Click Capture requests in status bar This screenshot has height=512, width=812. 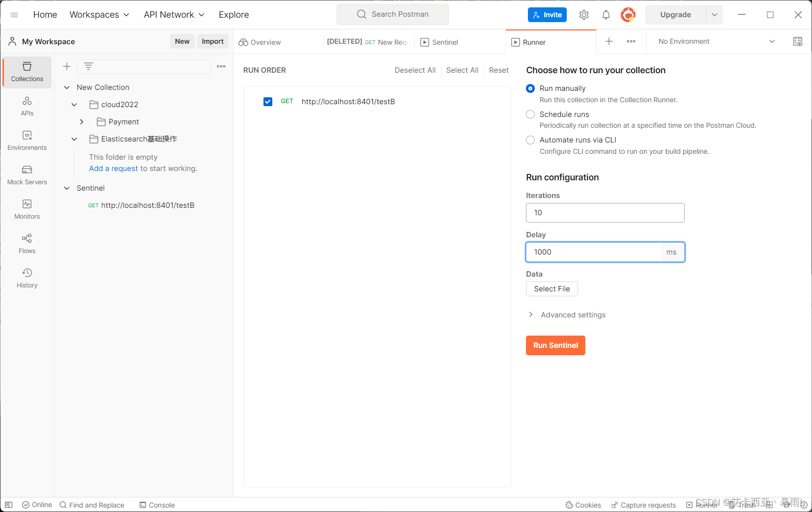(x=643, y=505)
